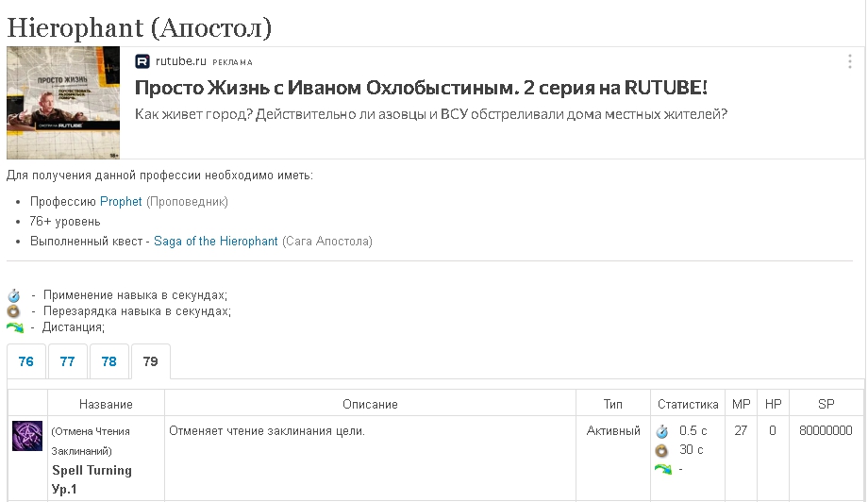Open the Просто Жизнь ad thumbnail image
Screen dimensions: 868x502
pyautogui.click(x=63, y=103)
